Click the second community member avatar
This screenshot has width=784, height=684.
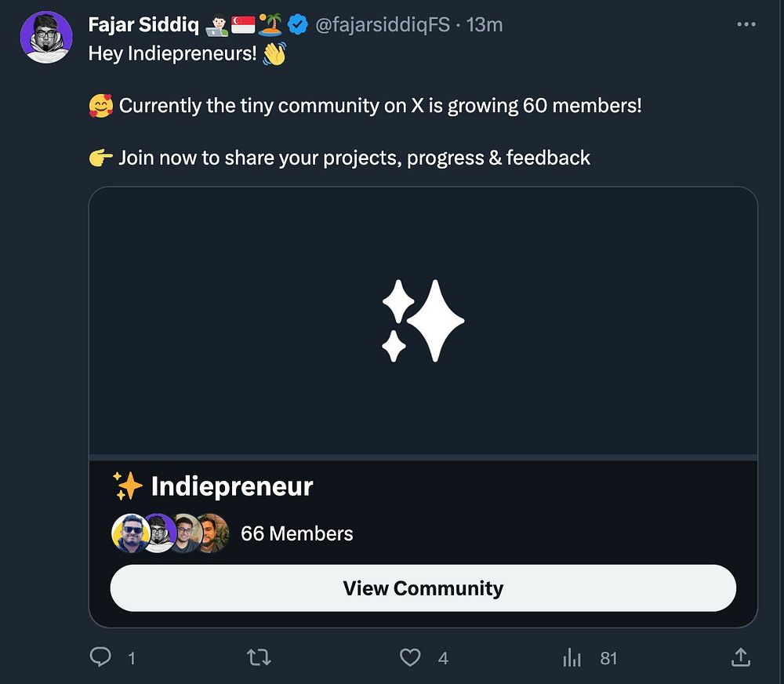click(x=158, y=533)
